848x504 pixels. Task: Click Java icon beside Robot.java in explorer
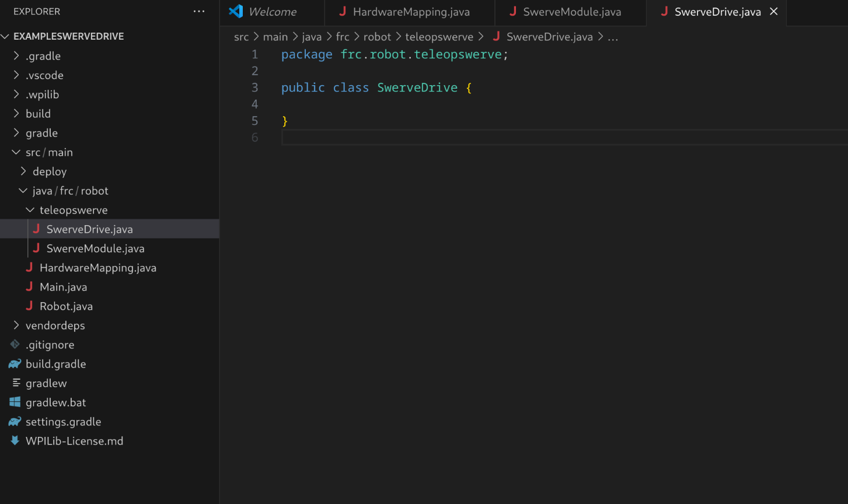coord(29,306)
